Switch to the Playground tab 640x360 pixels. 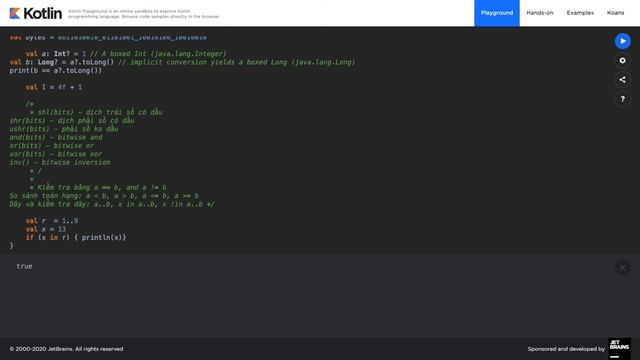tap(497, 13)
